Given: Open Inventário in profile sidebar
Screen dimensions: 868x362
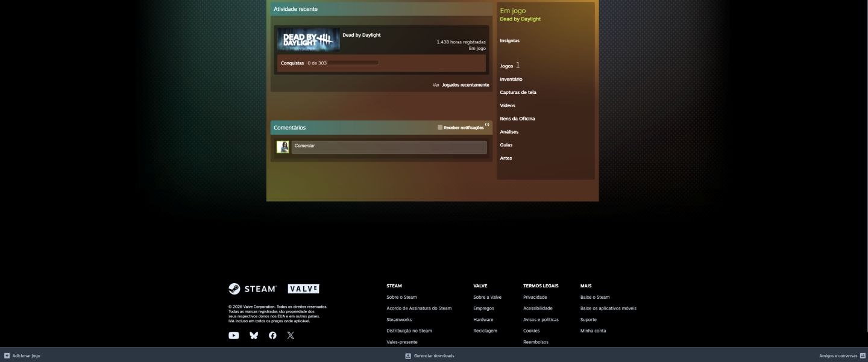Looking at the screenshot, I should point(511,80).
